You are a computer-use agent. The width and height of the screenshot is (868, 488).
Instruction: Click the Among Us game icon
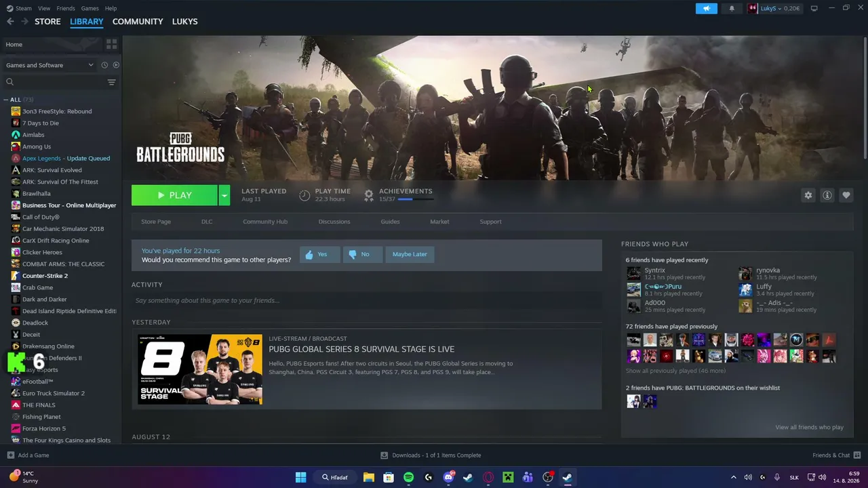[x=16, y=146]
